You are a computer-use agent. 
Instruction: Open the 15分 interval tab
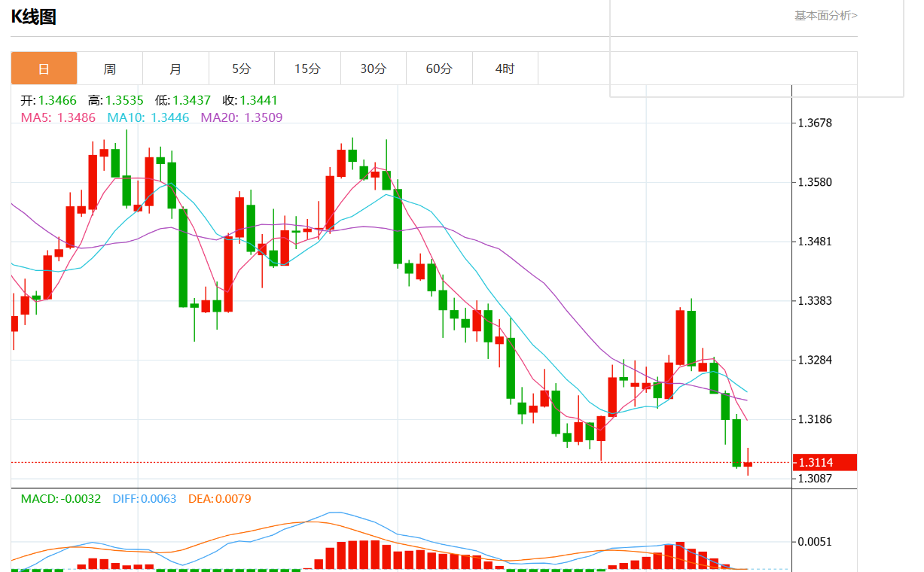tap(307, 68)
